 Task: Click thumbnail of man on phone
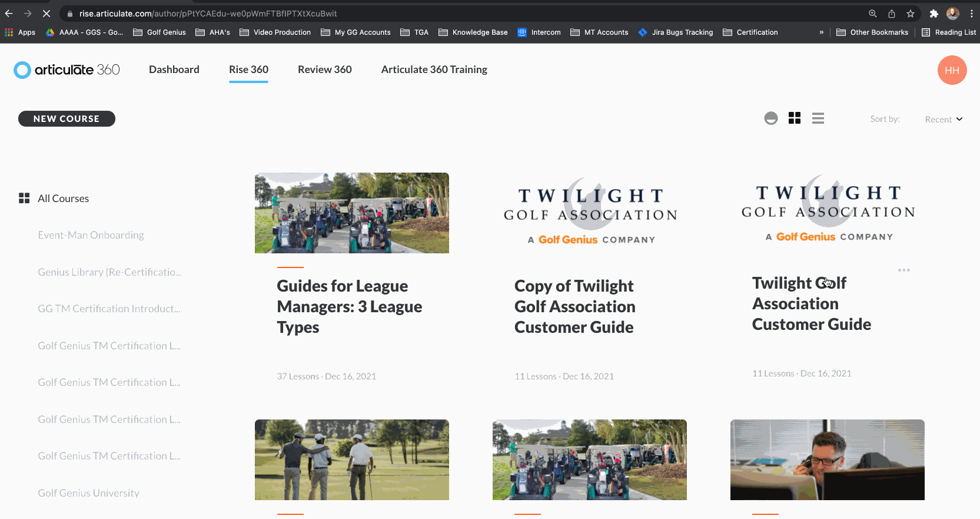pyautogui.click(x=828, y=460)
